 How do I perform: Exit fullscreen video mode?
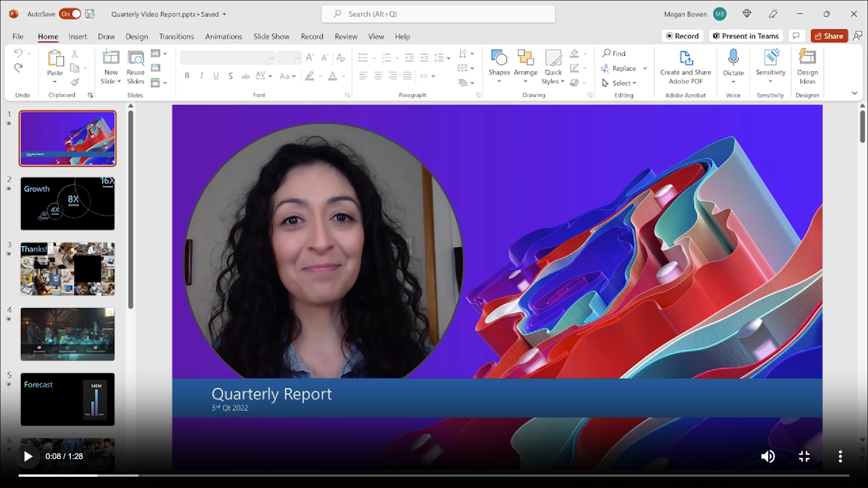tap(804, 456)
